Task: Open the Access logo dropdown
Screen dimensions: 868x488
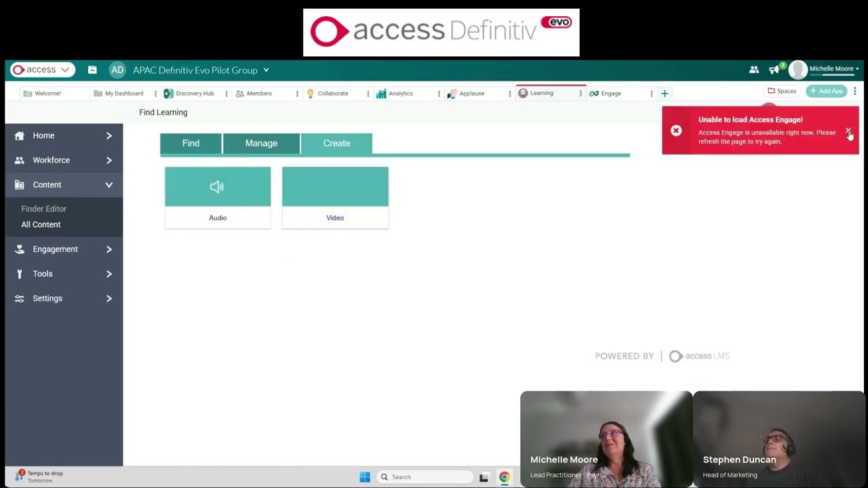Action: click(41, 70)
